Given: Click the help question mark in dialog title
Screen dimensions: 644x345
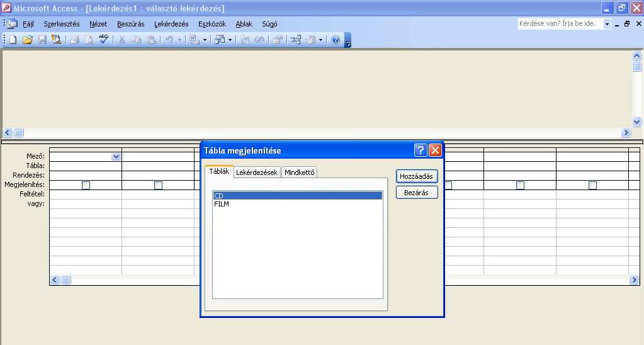Looking at the screenshot, I should pyautogui.click(x=421, y=150).
